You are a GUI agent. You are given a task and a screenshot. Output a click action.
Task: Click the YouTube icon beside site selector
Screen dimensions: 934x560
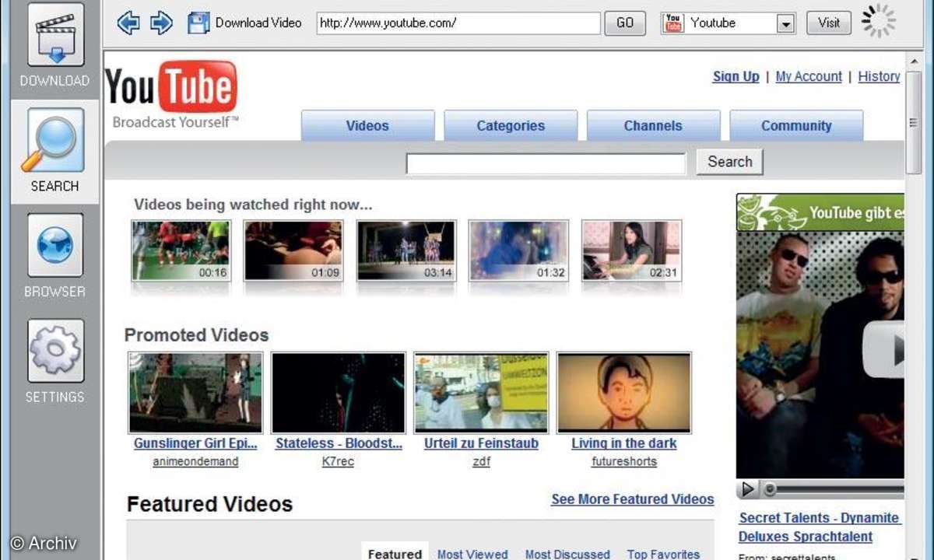673,23
